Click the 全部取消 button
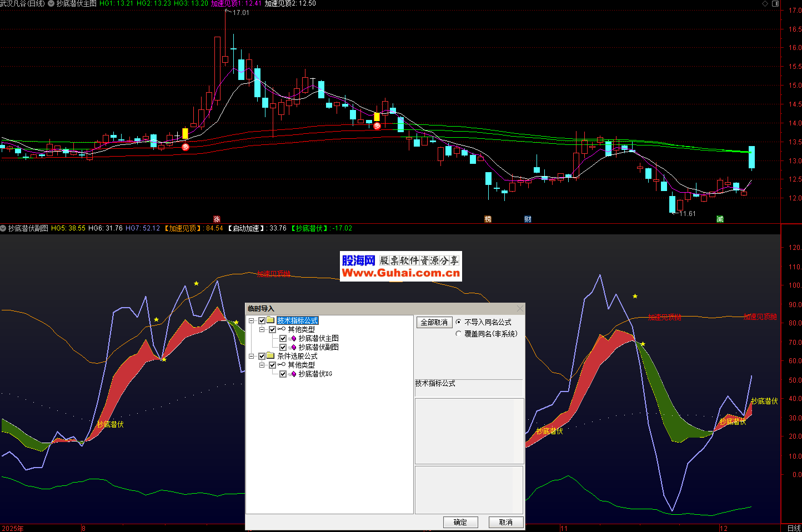The image size is (802, 532). click(x=434, y=323)
